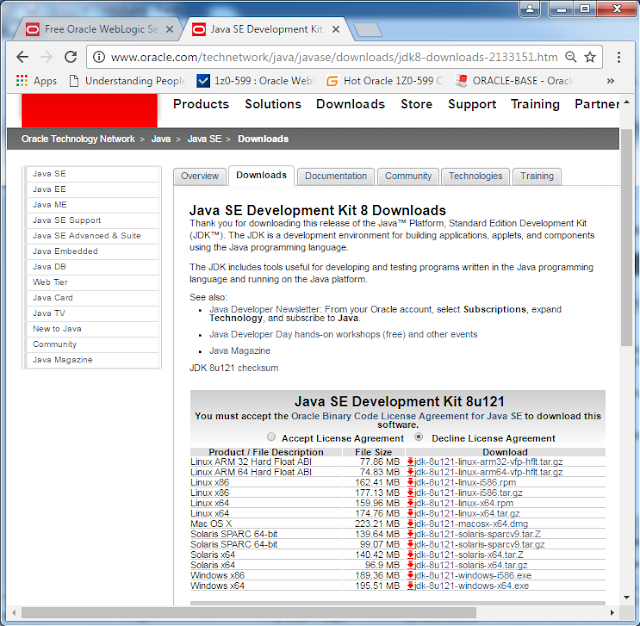Click Oracle Technology Network breadcrumb

pos(78,139)
